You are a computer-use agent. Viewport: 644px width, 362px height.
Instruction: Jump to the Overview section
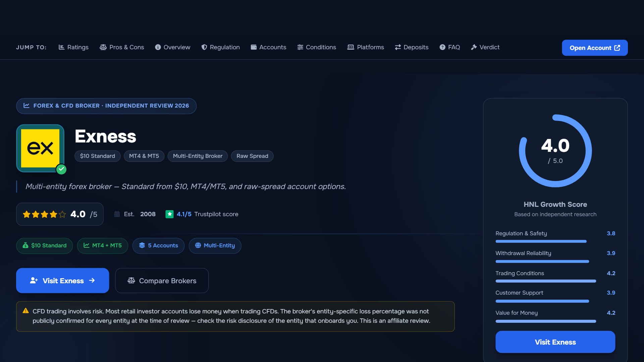click(172, 47)
